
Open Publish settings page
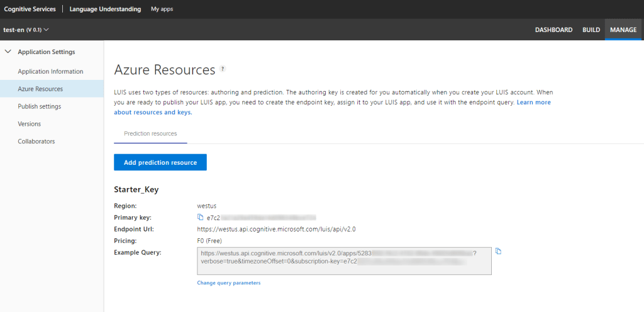[x=40, y=106]
